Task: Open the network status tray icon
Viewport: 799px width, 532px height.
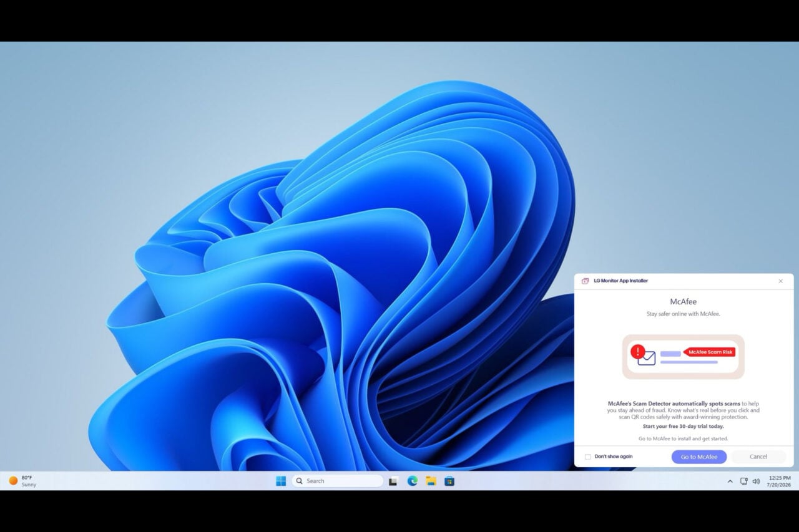Action: point(743,481)
